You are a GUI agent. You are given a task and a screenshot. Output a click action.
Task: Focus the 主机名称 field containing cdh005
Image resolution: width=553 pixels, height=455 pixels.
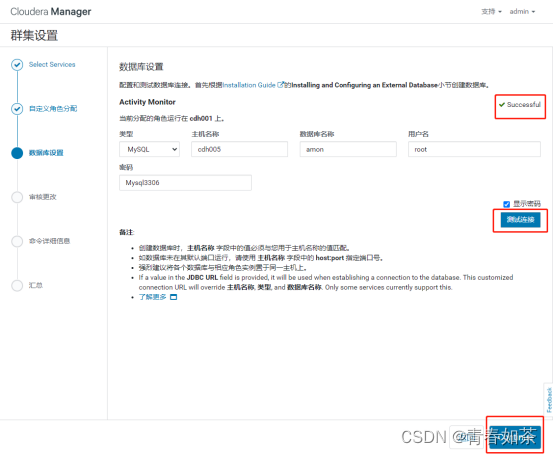[239, 149]
